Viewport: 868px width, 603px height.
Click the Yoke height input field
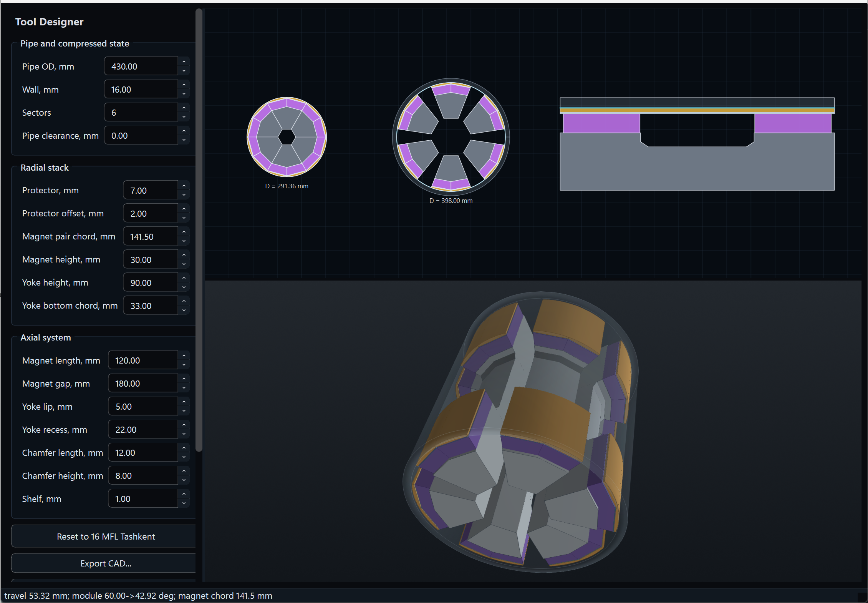151,282
